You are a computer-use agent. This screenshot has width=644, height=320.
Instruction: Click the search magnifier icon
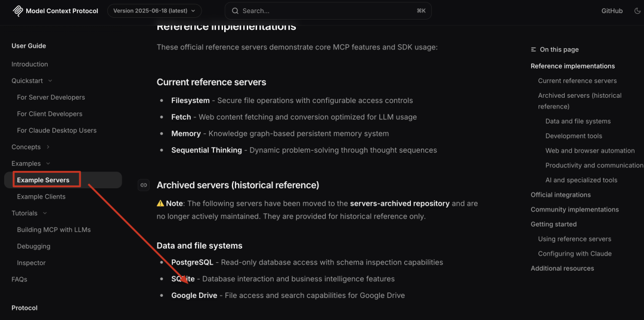236,11
